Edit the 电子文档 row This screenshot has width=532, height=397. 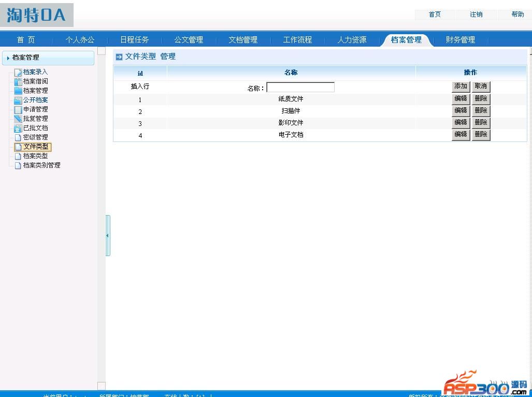pyautogui.click(x=461, y=134)
